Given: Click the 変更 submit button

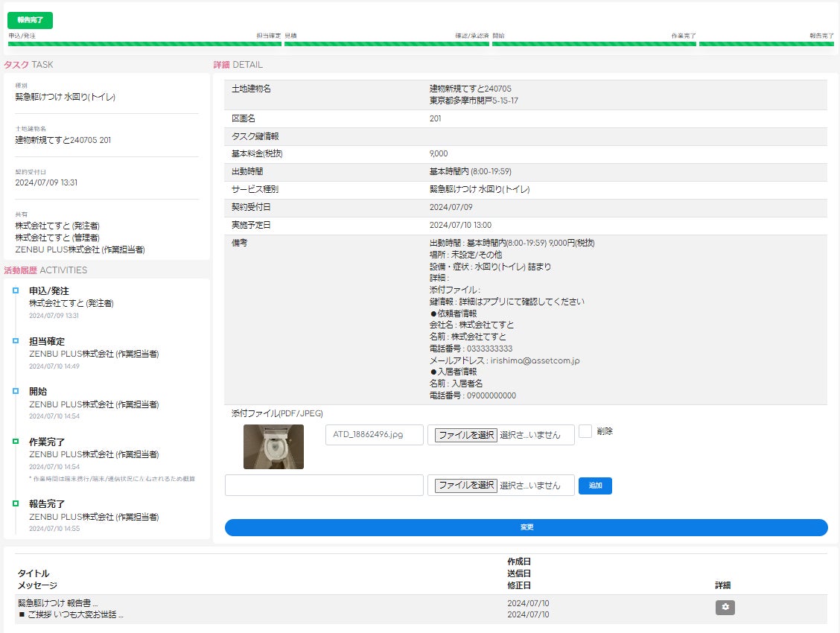Looking at the screenshot, I should [526, 527].
